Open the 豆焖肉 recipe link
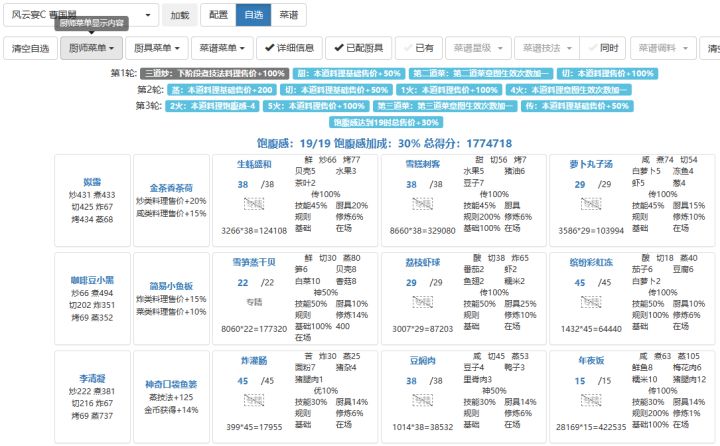Image resolution: width=720 pixels, height=446 pixels. (x=422, y=361)
